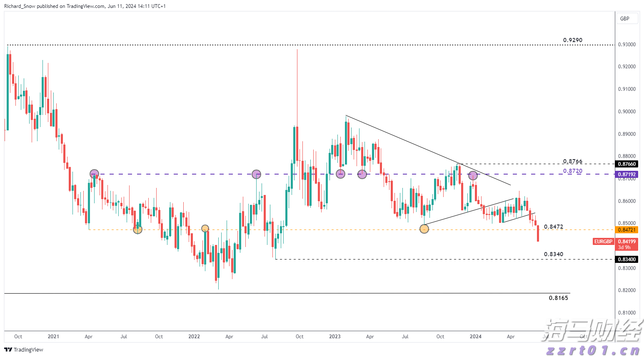Select the EURGBP symbol price tag
The height and width of the screenshot is (357, 644).
(x=603, y=242)
